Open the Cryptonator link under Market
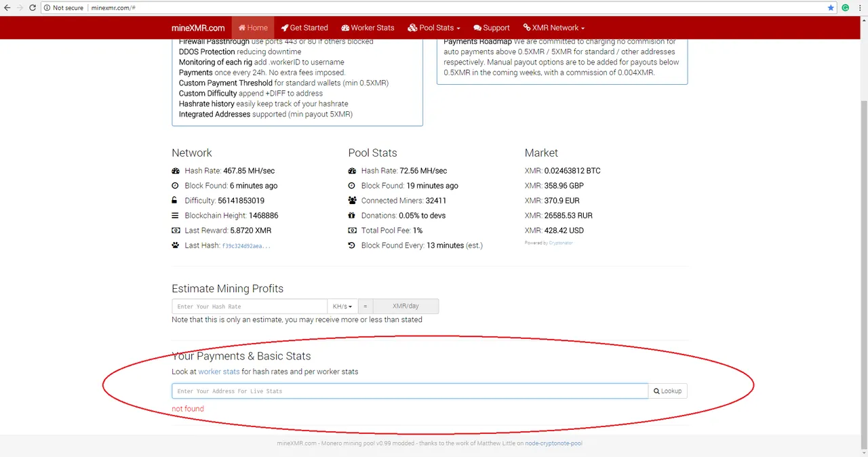 click(561, 243)
